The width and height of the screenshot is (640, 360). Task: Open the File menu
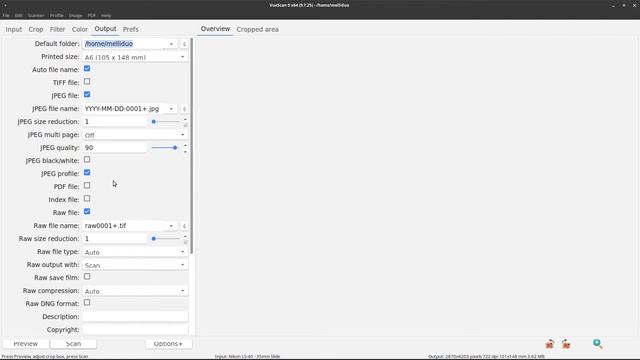[x=6, y=16]
